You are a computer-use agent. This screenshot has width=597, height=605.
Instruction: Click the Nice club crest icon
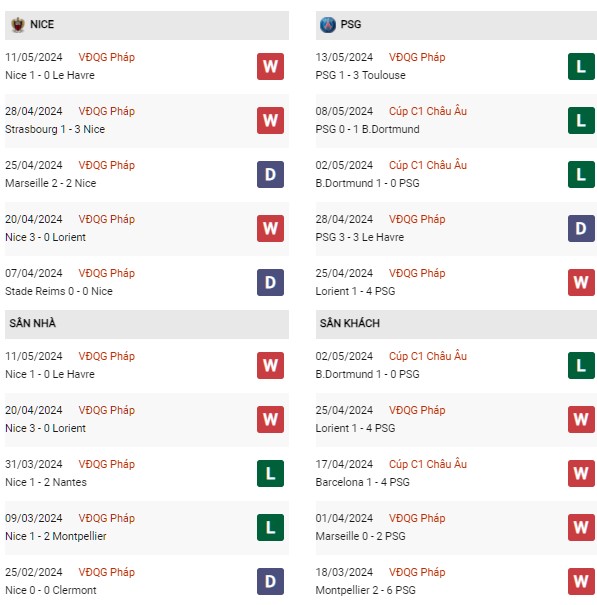click(x=17, y=25)
